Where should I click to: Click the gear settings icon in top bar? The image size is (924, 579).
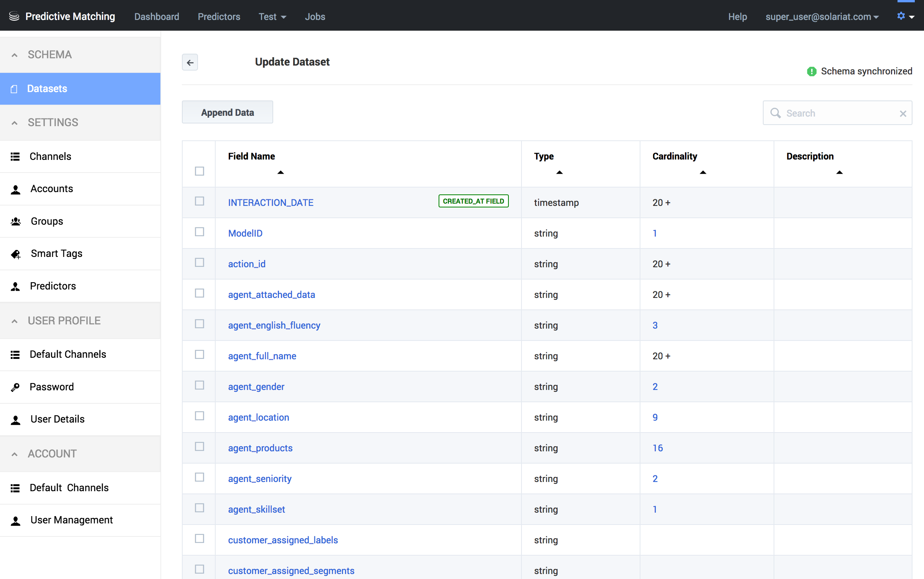point(901,16)
